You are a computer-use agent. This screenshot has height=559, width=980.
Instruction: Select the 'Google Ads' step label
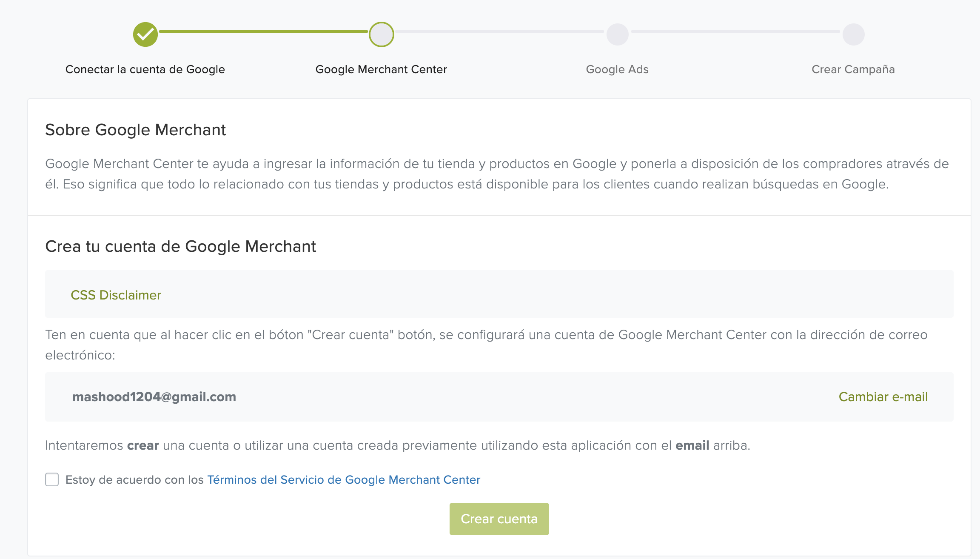(617, 69)
